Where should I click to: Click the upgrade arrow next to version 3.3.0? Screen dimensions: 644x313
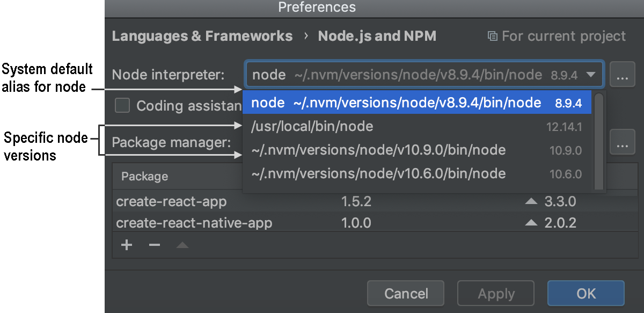(531, 202)
